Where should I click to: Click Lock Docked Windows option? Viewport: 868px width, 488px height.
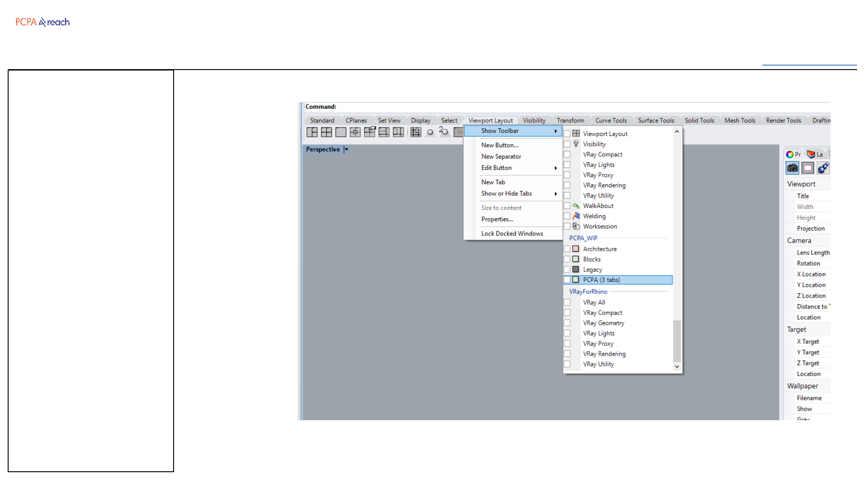click(512, 234)
